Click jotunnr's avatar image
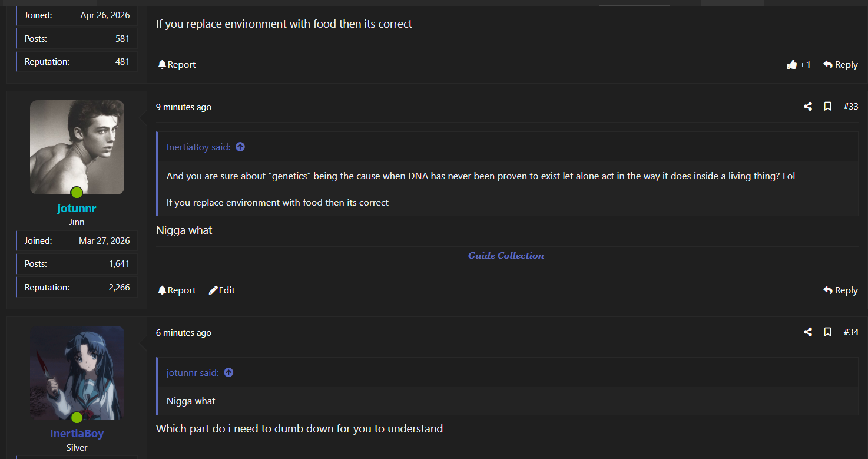 (x=77, y=147)
